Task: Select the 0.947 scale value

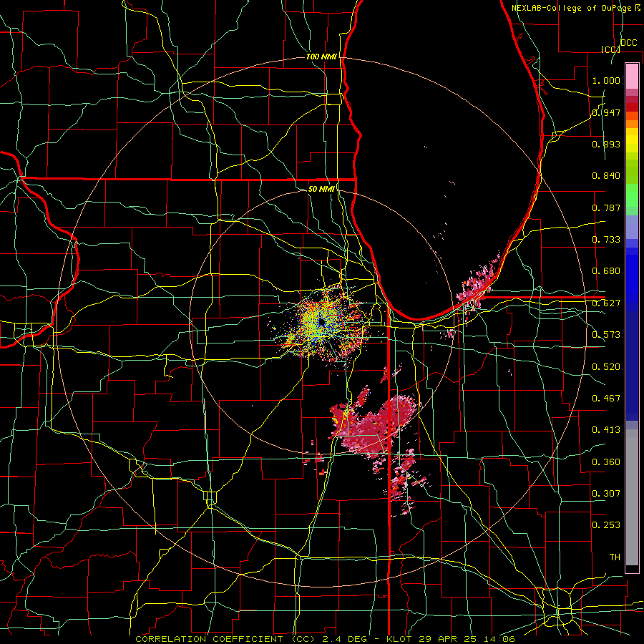Action: tap(606, 112)
